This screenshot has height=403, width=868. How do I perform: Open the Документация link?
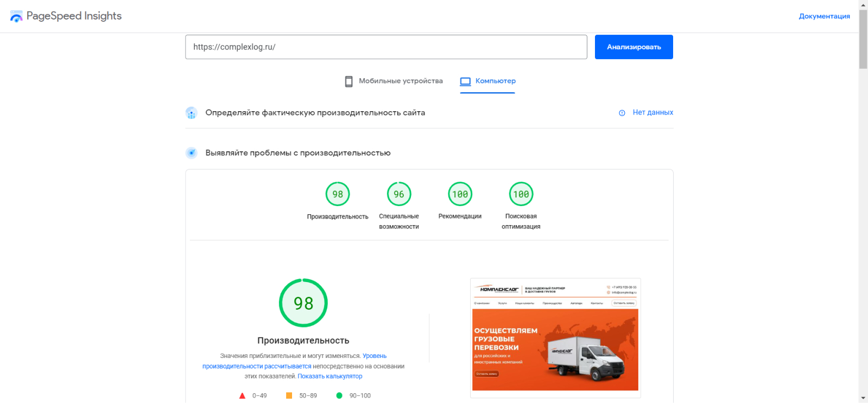(825, 16)
